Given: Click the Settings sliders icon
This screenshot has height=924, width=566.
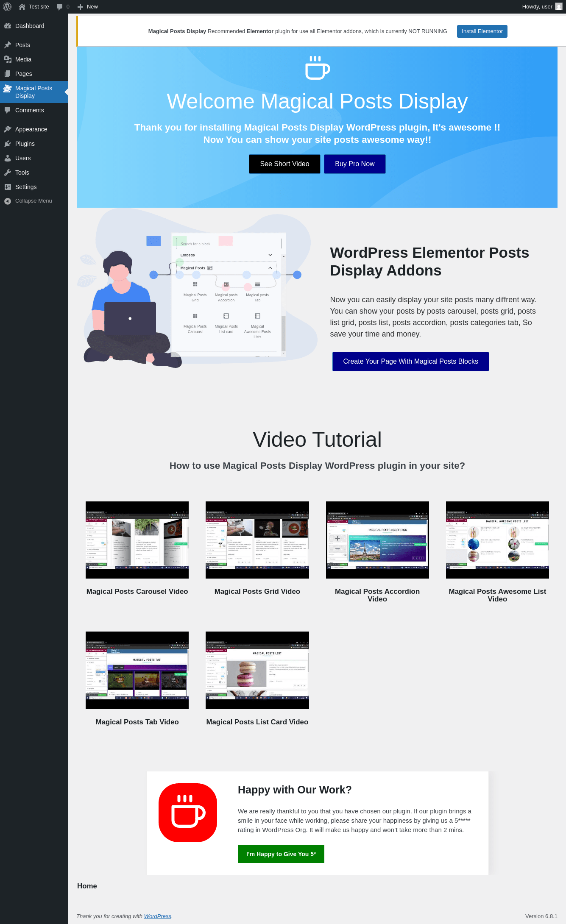Looking at the screenshot, I should [8, 187].
